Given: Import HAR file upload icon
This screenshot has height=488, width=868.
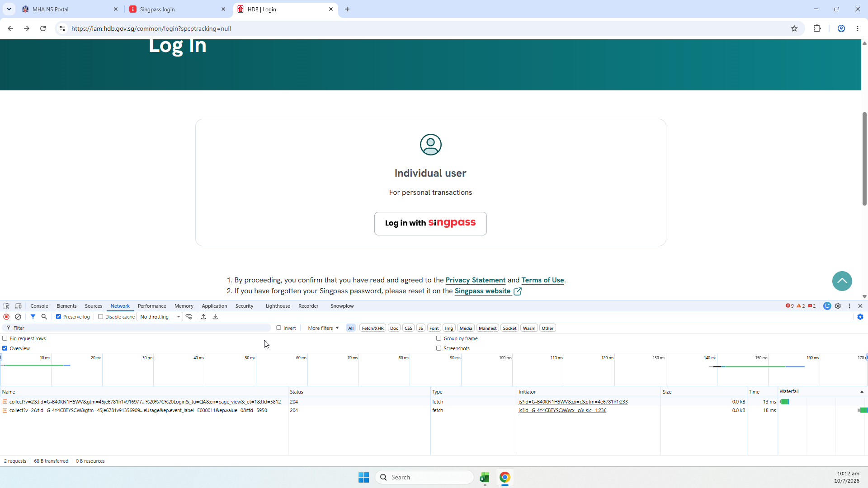Looking at the screenshot, I should (x=203, y=317).
